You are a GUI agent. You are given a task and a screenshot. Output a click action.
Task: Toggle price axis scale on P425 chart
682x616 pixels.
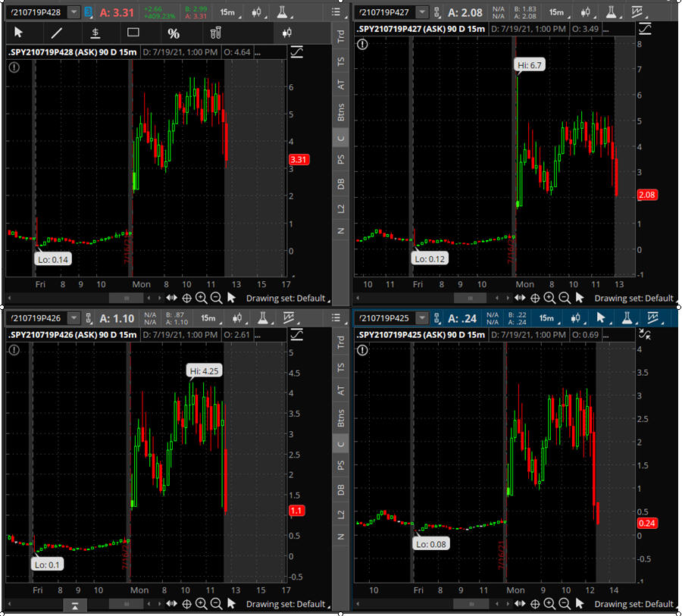[x=645, y=335]
